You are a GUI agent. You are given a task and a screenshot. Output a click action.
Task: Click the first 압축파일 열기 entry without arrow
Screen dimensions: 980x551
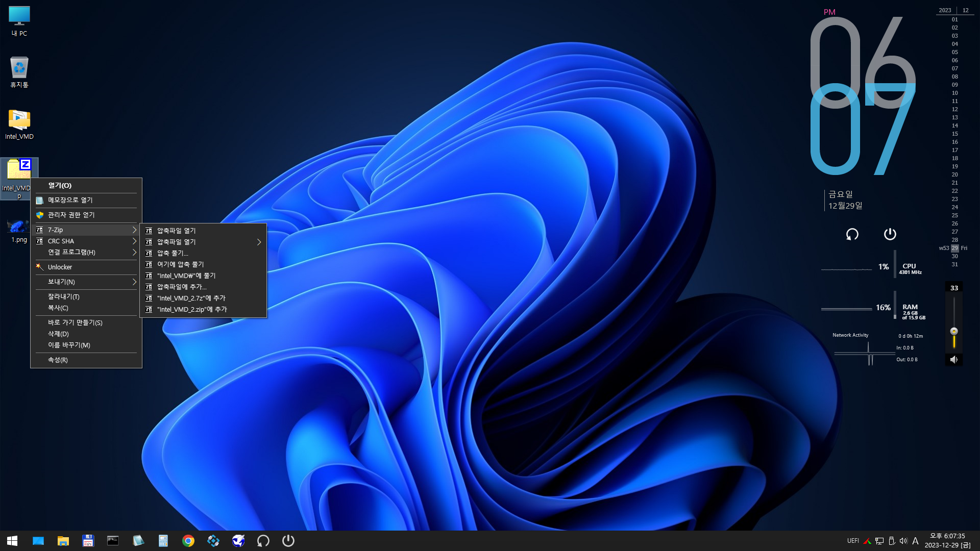pyautogui.click(x=203, y=231)
